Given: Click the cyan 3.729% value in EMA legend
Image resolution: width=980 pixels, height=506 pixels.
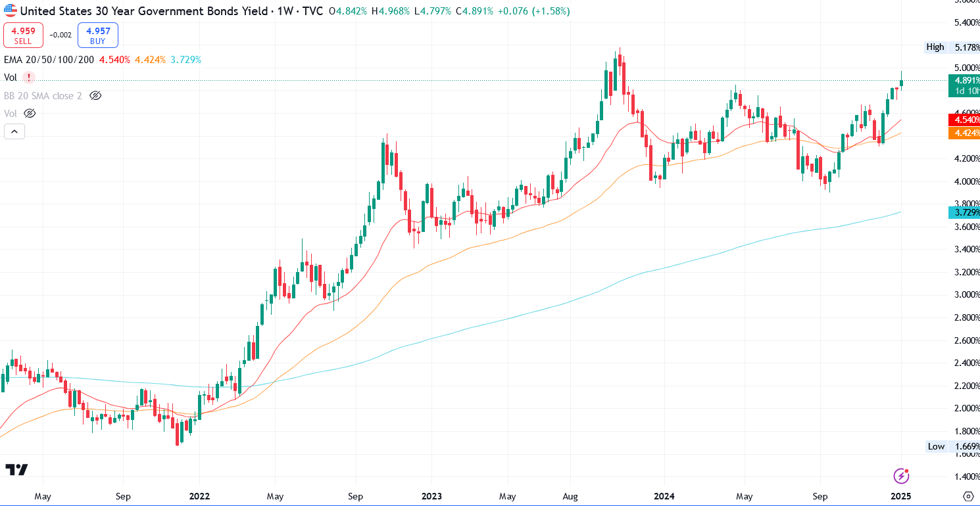Looking at the screenshot, I should tap(186, 60).
